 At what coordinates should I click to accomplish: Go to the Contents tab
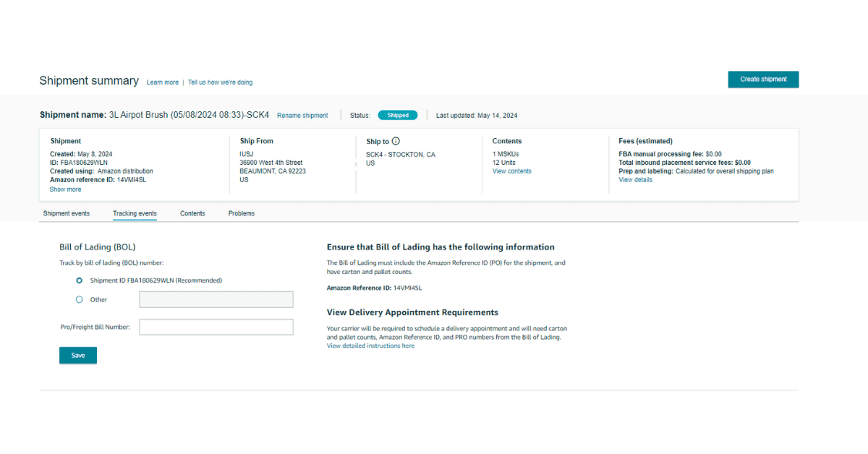192,214
